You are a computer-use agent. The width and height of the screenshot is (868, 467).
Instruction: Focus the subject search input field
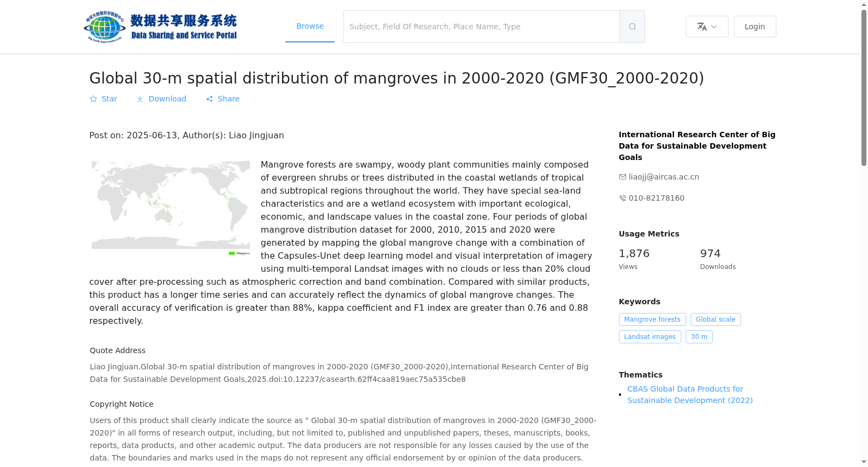click(x=482, y=27)
